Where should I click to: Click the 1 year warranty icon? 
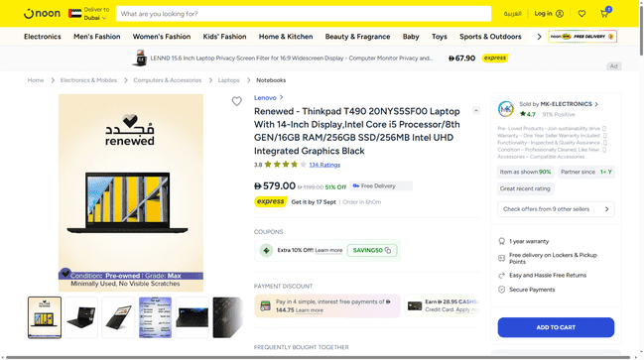(501, 241)
